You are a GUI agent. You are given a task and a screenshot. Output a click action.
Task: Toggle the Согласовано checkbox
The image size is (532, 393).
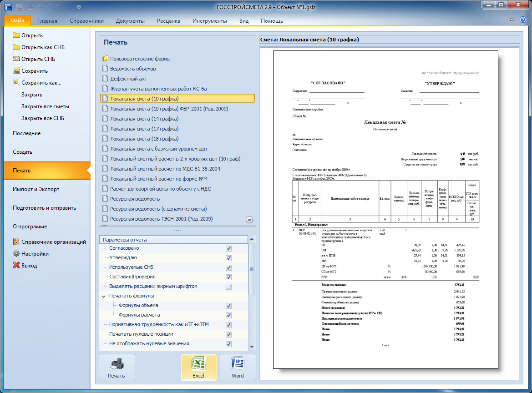coord(228,248)
